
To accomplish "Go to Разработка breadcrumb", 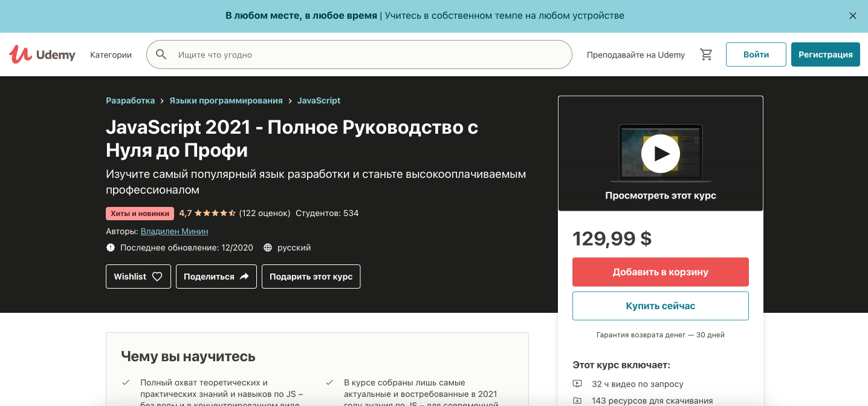I will pyautogui.click(x=130, y=100).
